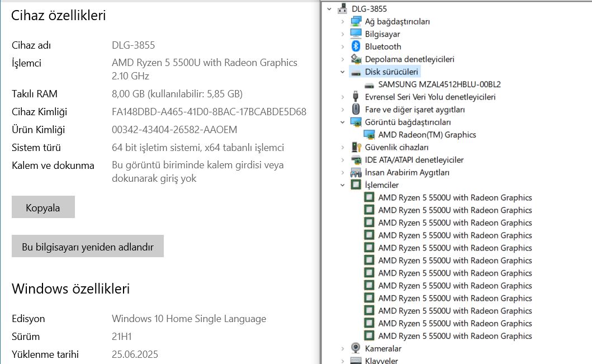Click the Kameralar webcam icon
Screen dimensions: 592x364
[356, 348]
